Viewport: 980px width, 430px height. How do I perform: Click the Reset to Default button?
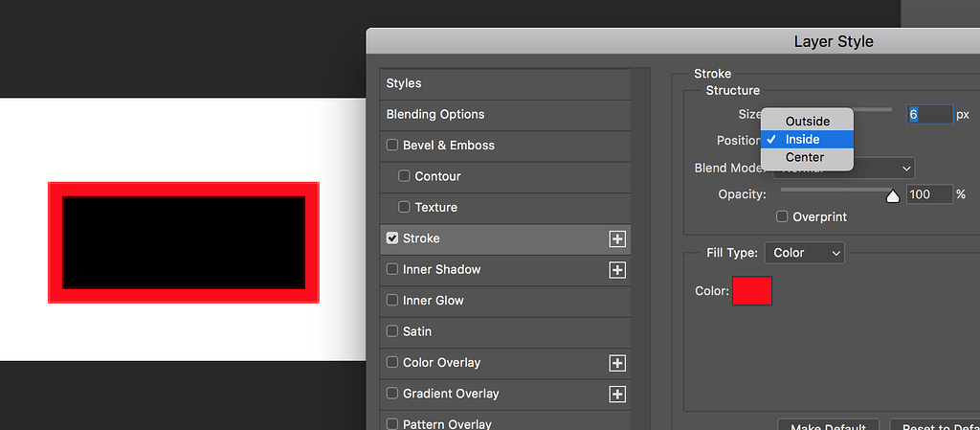[935, 425]
